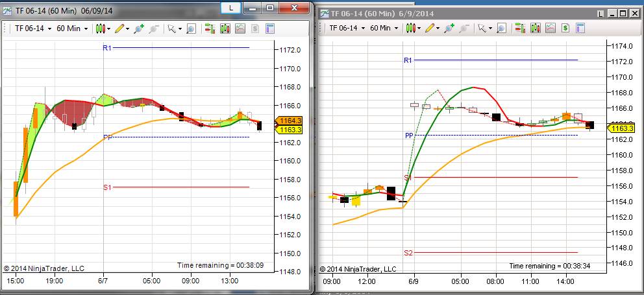Click zoom frame magnifier icon in left window

(191, 29)
